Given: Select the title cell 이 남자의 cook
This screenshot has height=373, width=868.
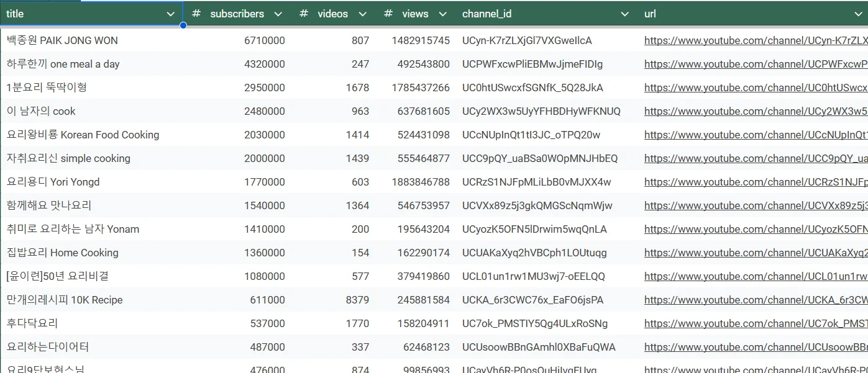Looking at the screenshot, I should point(41,111).
